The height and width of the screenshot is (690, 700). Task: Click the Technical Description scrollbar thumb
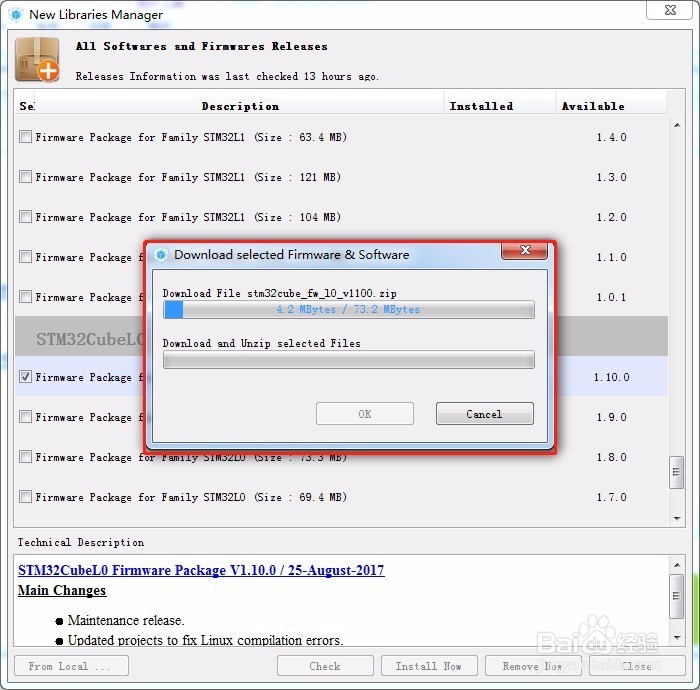click(676, 596)
